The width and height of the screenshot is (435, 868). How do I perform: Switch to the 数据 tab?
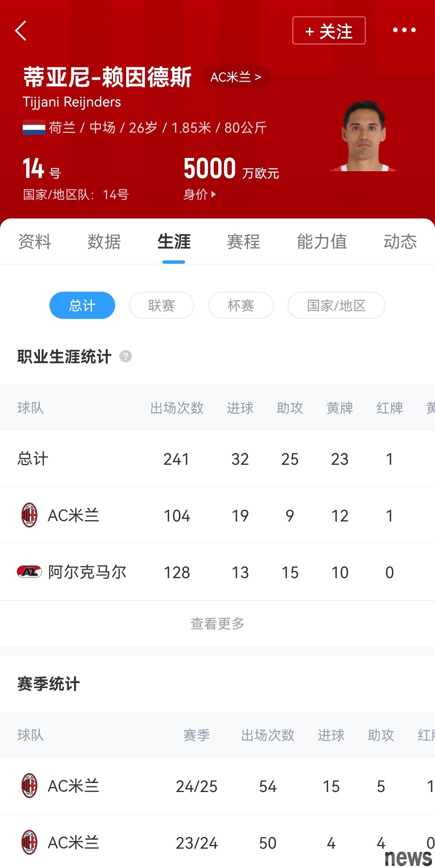(x=104, y=242)
